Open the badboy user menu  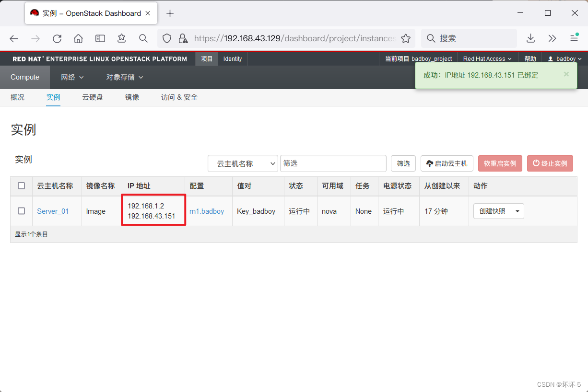[565, 59]
